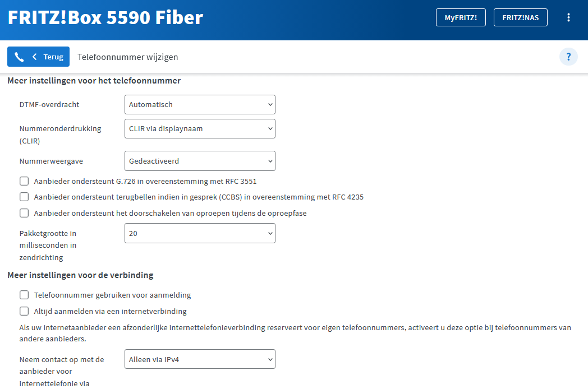Open the Nummerweergave dropdown set to Gedeactiveerd
The height and width of the screenshot is (389, 588).
coord(200,161)
